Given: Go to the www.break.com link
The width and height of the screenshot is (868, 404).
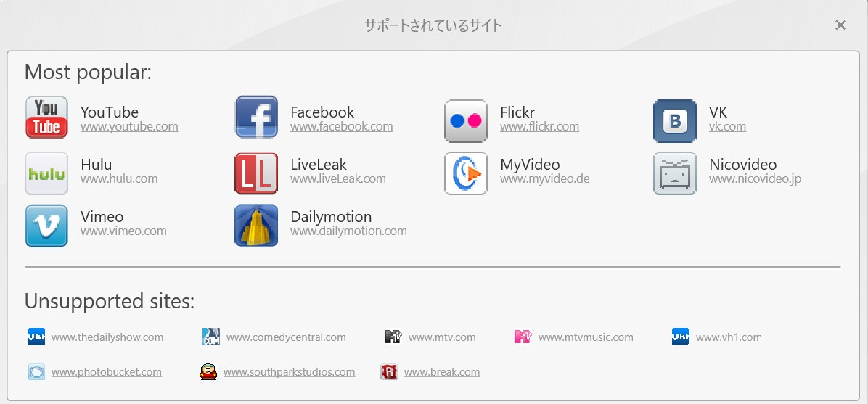Looking at the screenshot, I should tap(442, 372).
